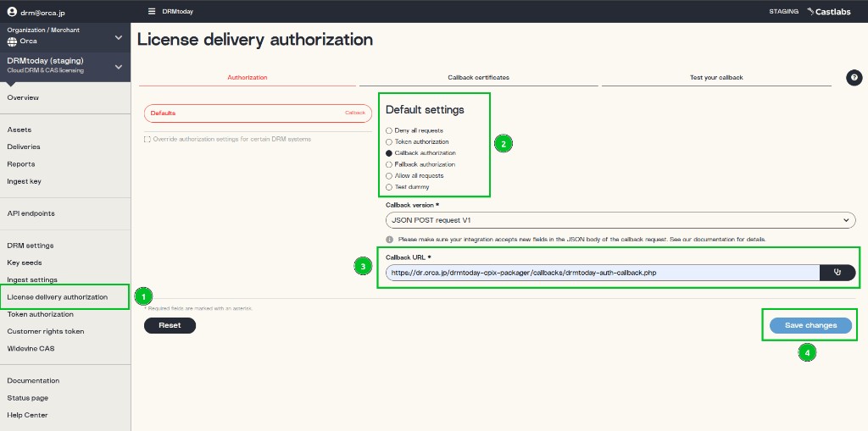The height and width of the screenshot is (431, 868).
Task: Select Token authorization radio option
Action: coord(388,142)
